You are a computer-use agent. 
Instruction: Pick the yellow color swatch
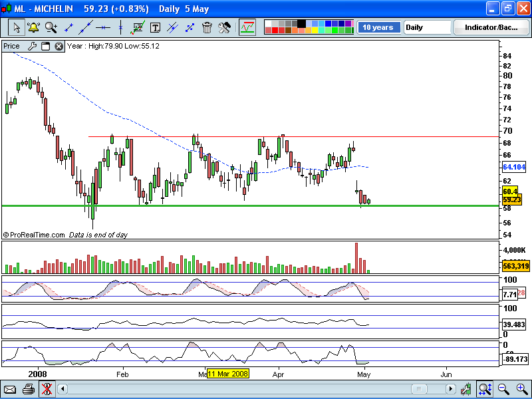pos(315,30)
